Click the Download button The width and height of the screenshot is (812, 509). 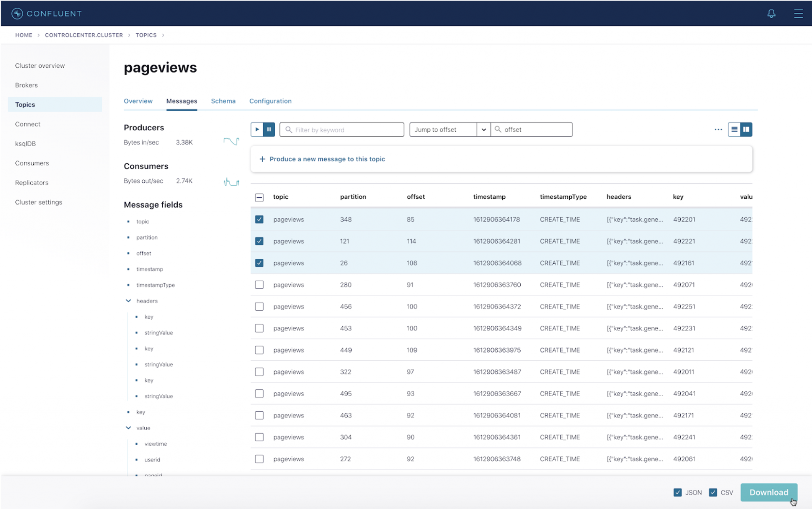768,492
